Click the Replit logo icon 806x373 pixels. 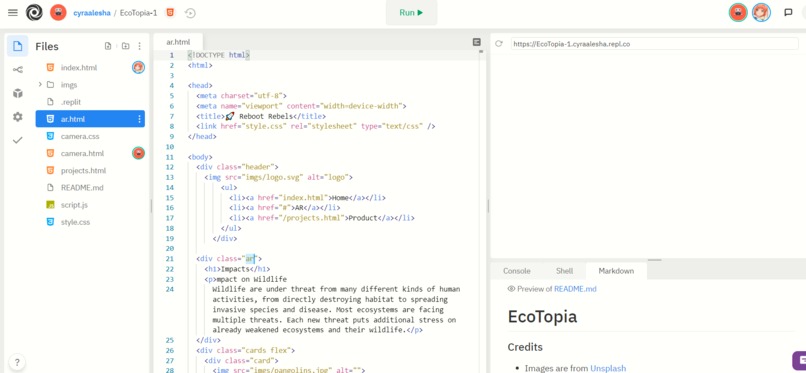(x=34, y=13)
